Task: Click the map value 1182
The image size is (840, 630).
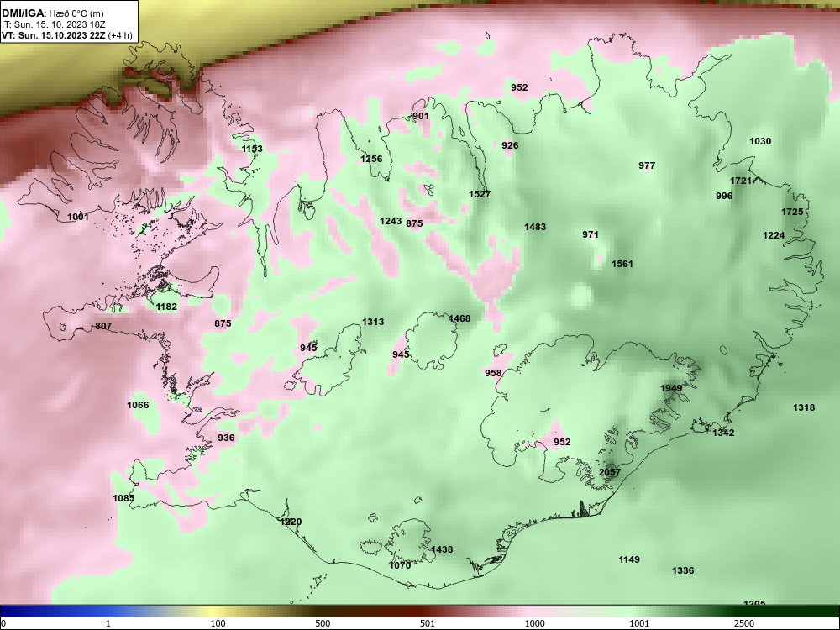Action: click(x=166, y=307)
